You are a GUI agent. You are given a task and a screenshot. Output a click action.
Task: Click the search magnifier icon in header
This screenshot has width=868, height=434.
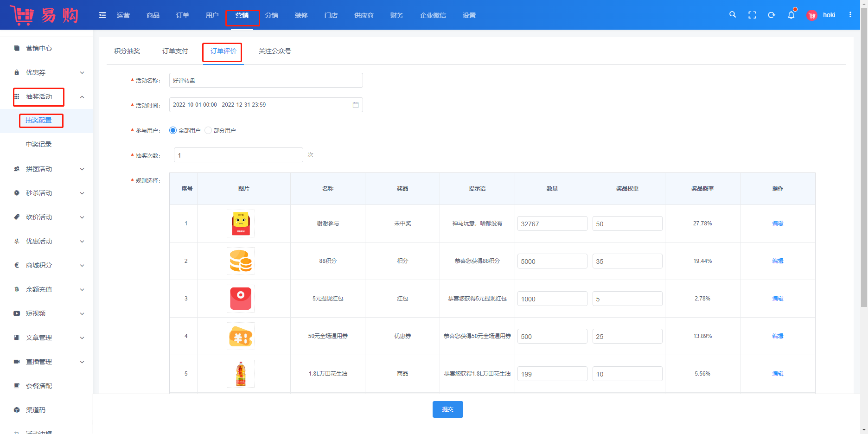point(733,15)
